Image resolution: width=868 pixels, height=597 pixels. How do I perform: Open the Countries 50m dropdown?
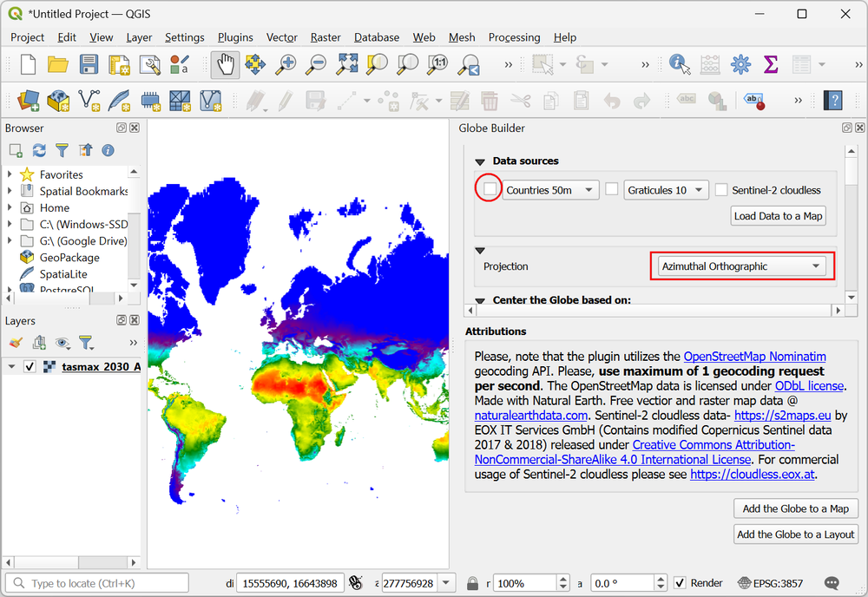(x=551, y=190)
